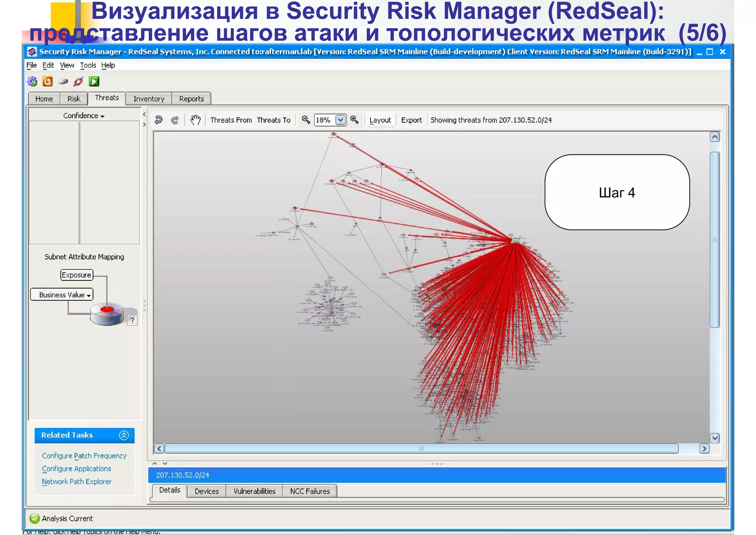Click the red link toolbar icon
The image size is (756, 535).
click(78, 81)
